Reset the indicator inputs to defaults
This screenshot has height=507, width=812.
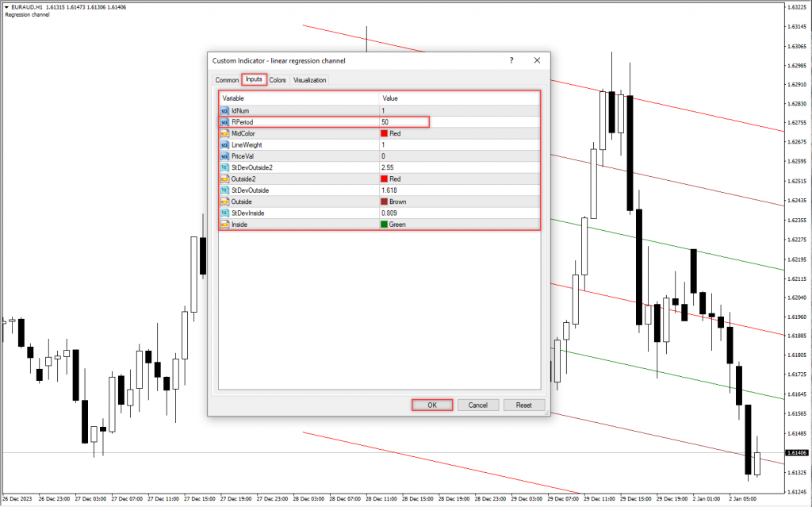tap(523, 405)
